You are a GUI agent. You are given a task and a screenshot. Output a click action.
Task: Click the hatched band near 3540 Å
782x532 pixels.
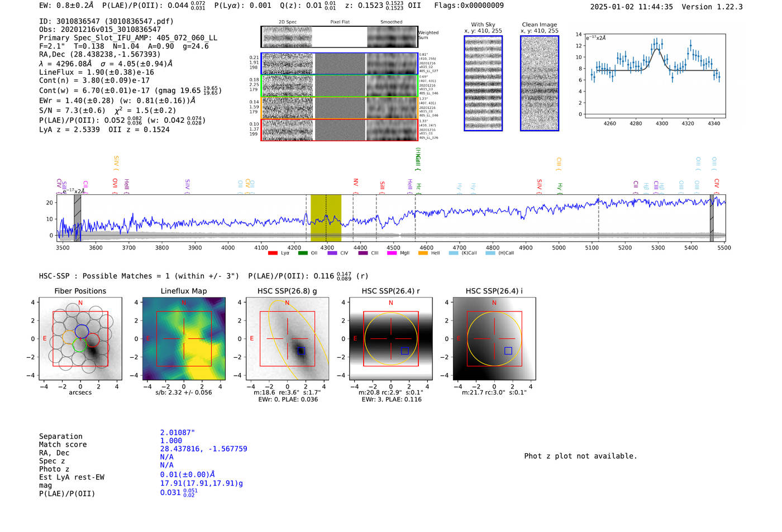[78, 218]
